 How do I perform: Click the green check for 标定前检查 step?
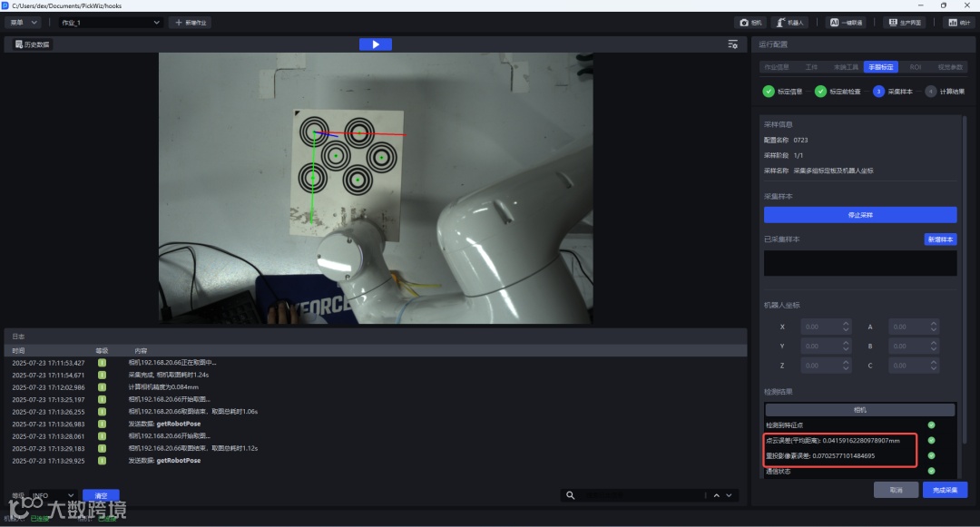tap(820, 92)
